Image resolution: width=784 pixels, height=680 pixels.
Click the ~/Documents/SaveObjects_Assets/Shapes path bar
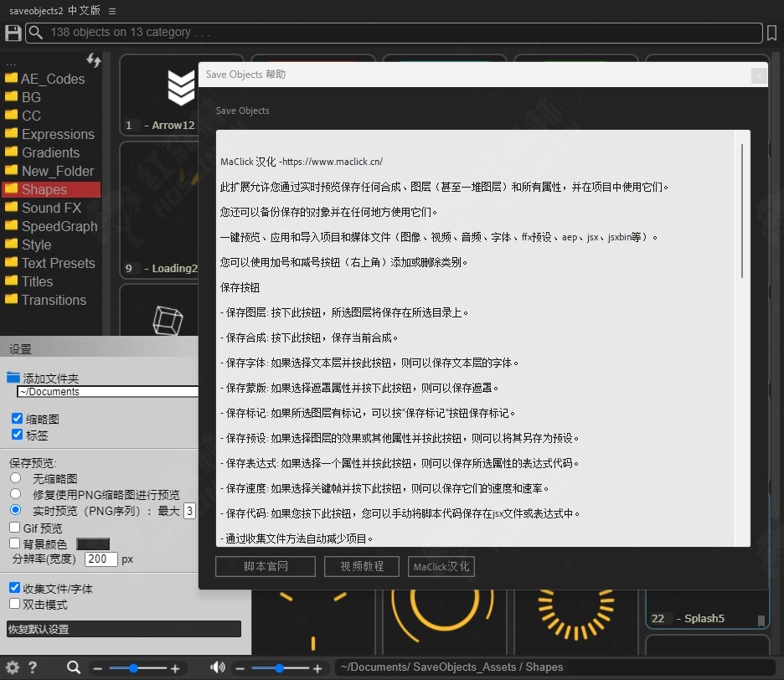[x=555, y=667]
